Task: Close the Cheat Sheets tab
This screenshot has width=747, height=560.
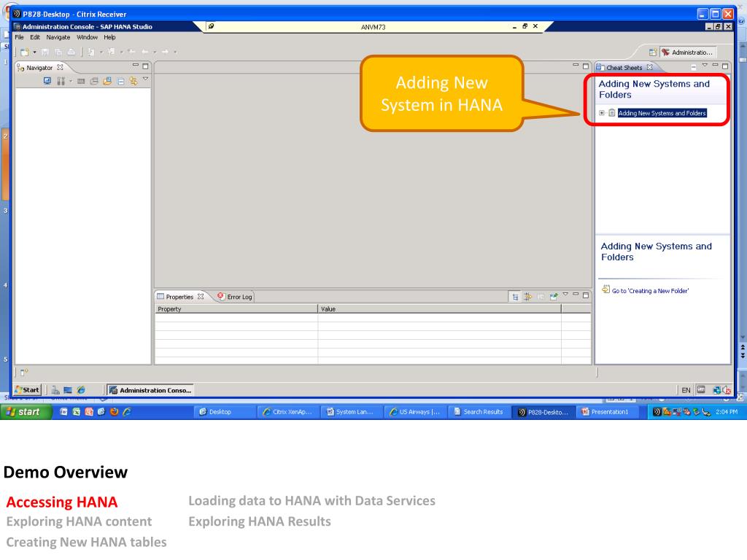Action: [649, 68]
